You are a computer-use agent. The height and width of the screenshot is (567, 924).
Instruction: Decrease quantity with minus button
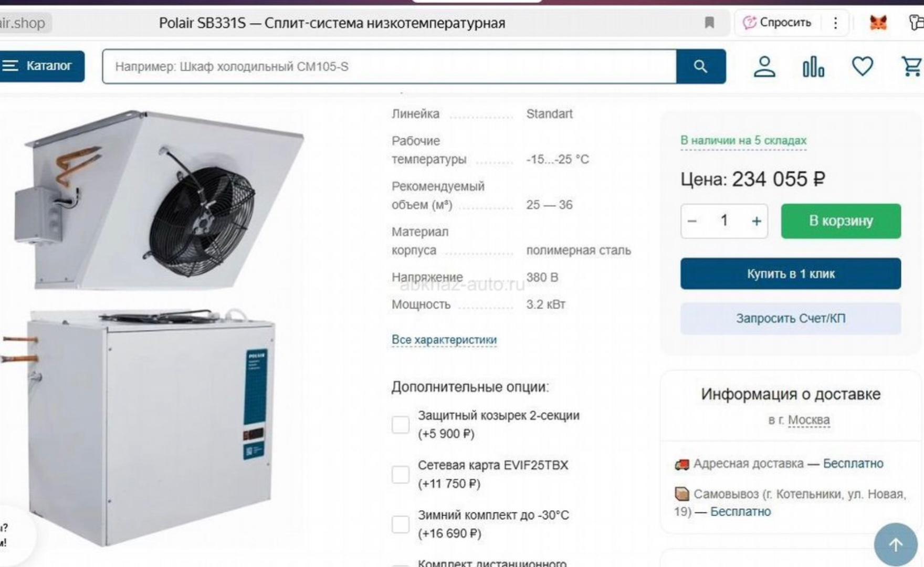point(692,221)
